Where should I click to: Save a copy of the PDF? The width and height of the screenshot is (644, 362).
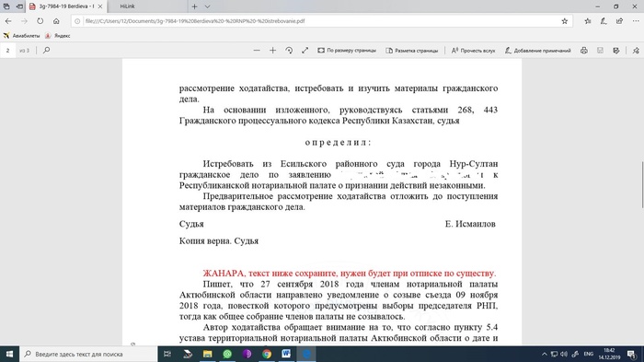click(616, 50)
